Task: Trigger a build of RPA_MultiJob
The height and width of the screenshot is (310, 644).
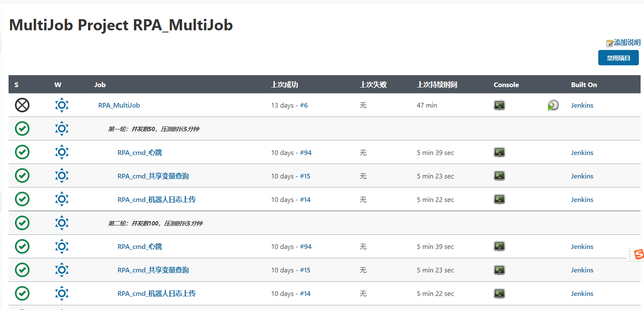Action: click(553, 105)
